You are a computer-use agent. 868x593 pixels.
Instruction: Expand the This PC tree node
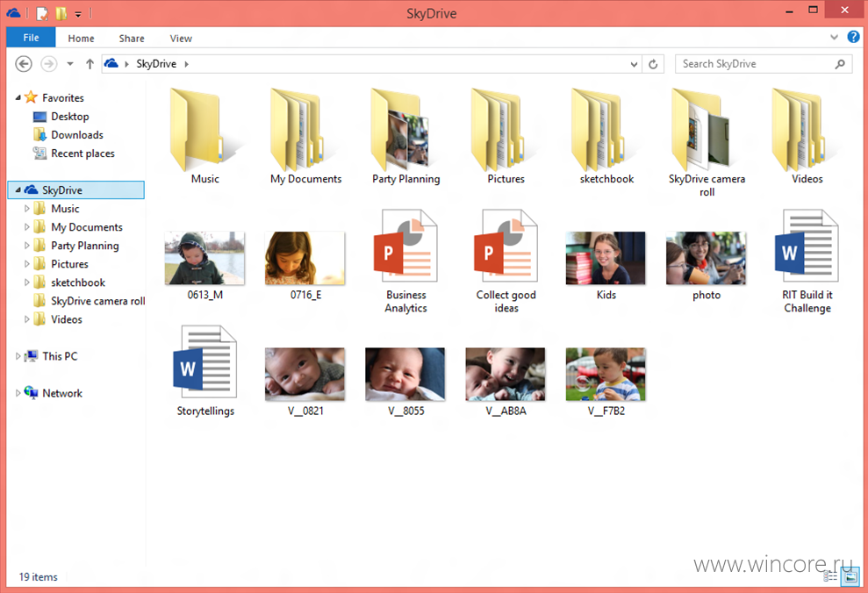click(18, 356)
